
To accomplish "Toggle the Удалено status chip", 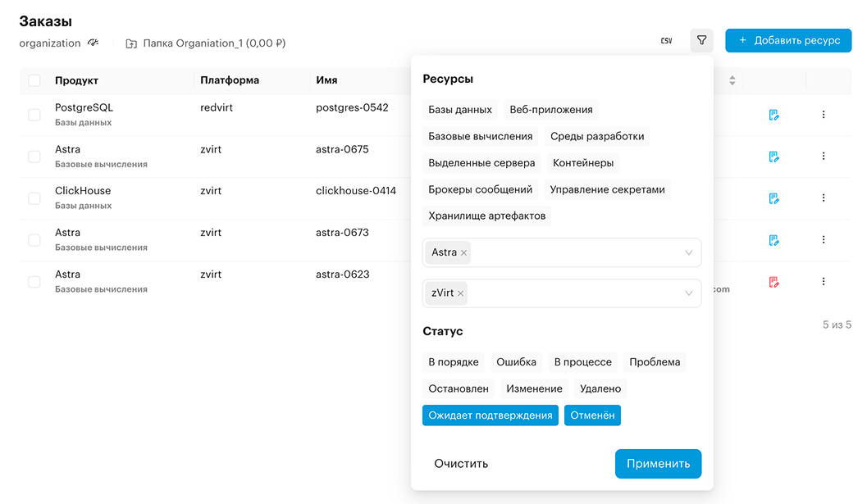I will pyautogui.click(x=600, y=389).
